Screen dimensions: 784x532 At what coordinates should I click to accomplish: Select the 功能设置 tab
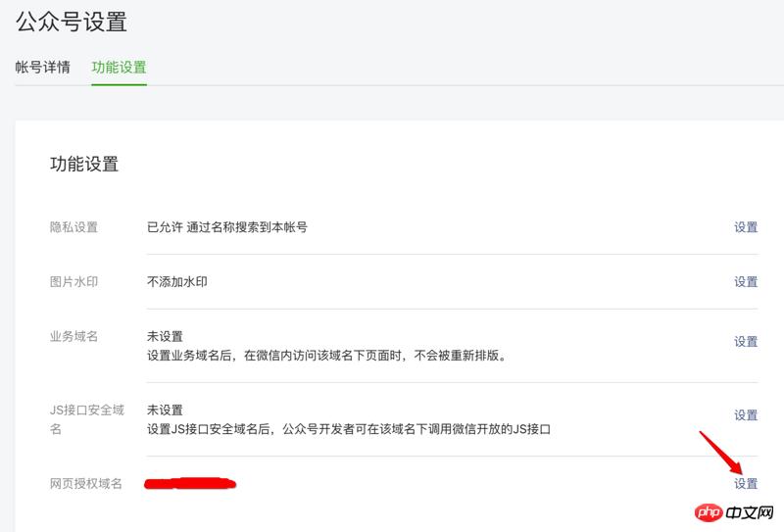[x=119, y=68]
